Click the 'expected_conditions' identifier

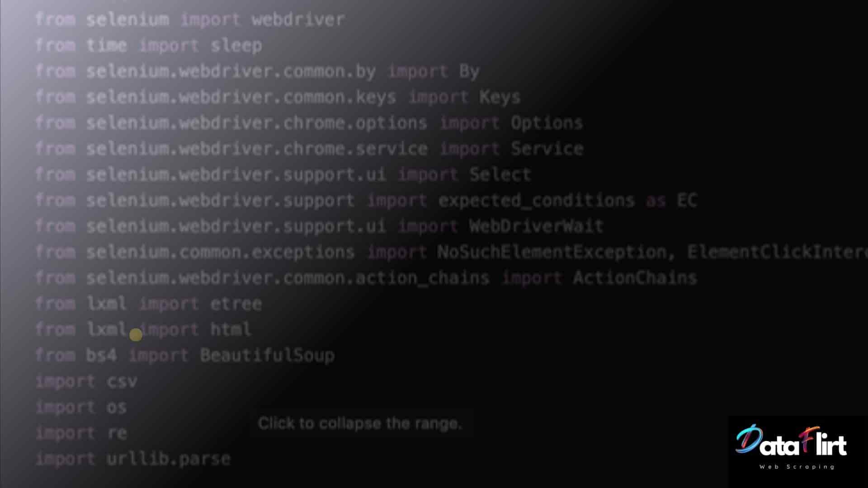536,200
